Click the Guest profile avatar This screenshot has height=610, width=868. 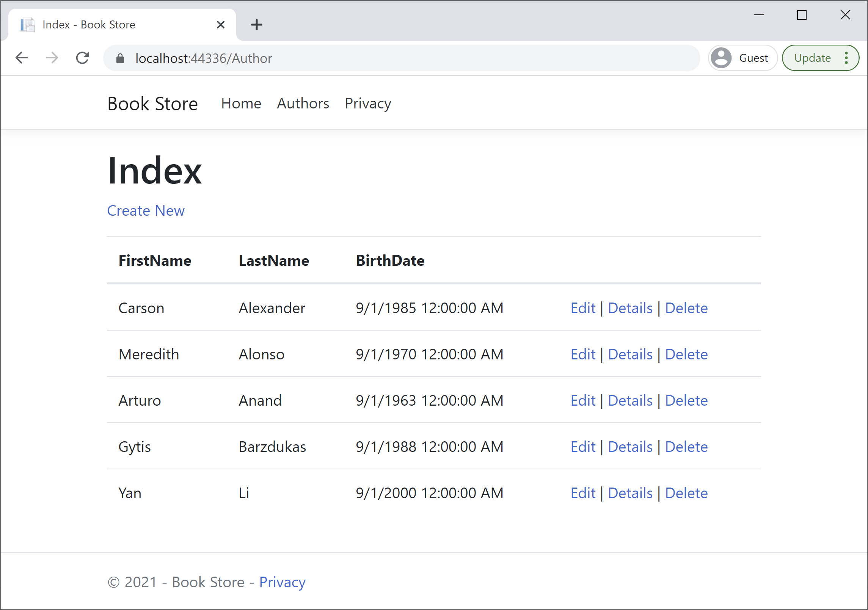click(x=721, y=58)
